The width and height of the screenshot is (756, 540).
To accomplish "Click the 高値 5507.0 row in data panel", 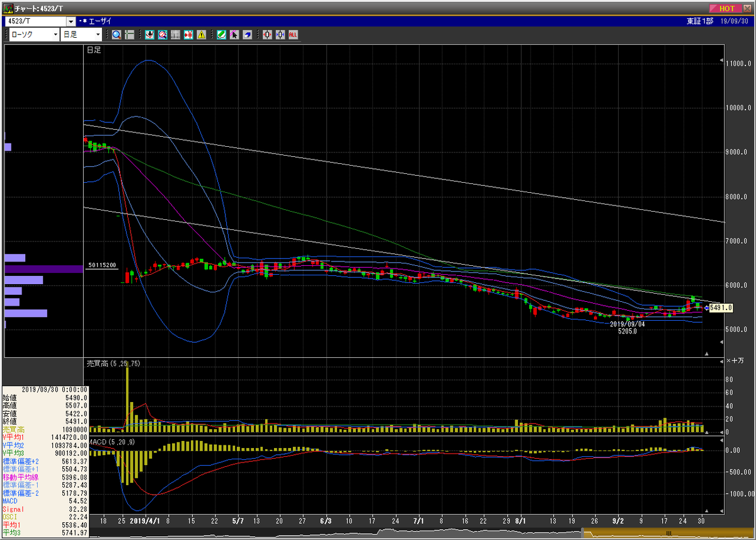I will click(x=45, y=405).
